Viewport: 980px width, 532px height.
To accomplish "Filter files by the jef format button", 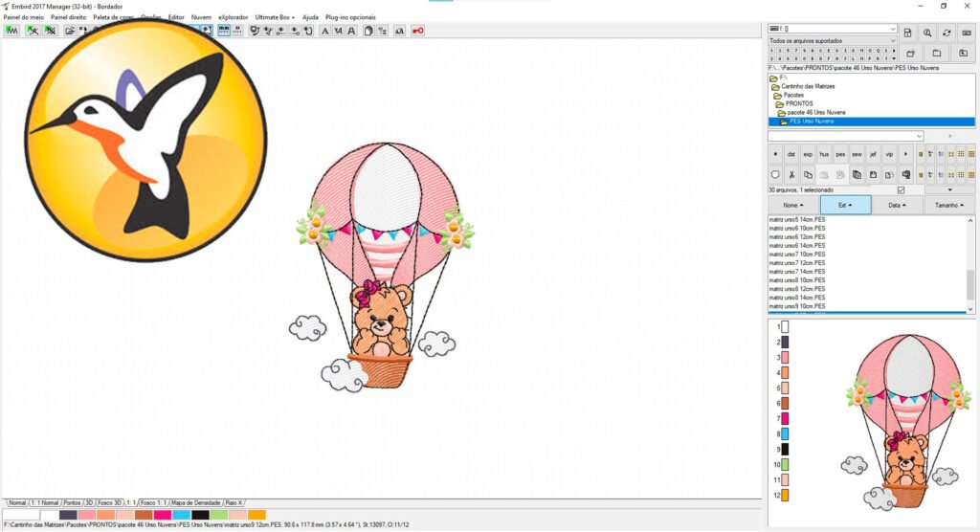I will pos(873,154).
